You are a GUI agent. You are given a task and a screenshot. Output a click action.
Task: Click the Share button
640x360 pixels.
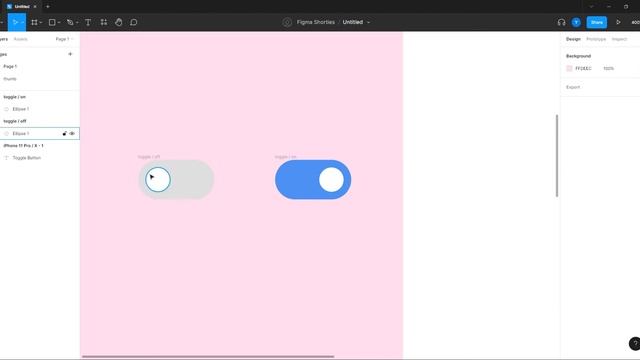[596, 22]
